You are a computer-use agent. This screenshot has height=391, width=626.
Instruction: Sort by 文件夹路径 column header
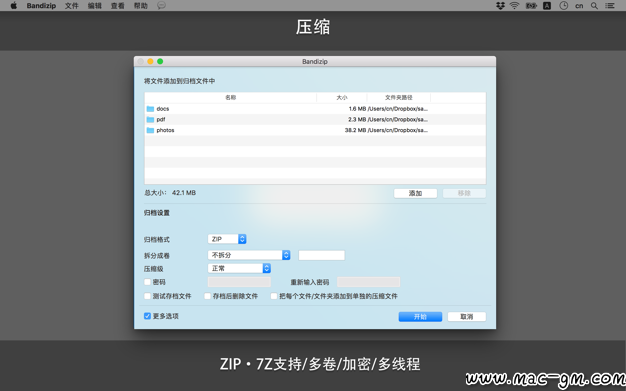[398, 97]
